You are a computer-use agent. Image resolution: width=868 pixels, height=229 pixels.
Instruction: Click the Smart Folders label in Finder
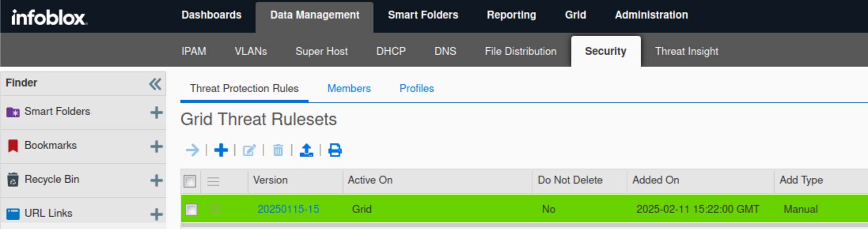coord(57,112)
